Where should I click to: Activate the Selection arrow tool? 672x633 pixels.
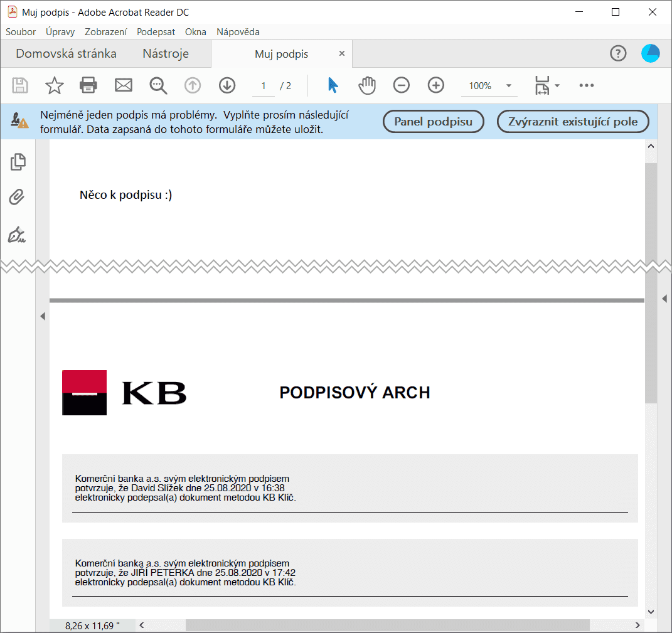click(333, 85)
